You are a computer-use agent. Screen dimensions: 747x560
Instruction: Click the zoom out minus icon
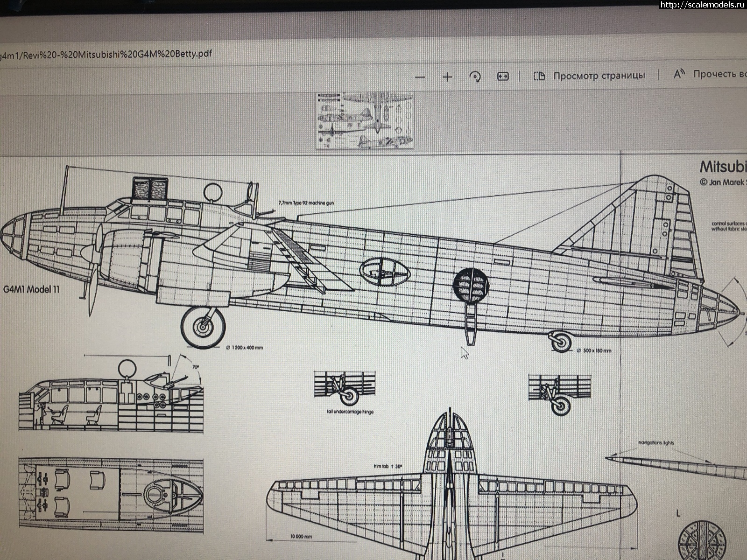click(420, 77)
